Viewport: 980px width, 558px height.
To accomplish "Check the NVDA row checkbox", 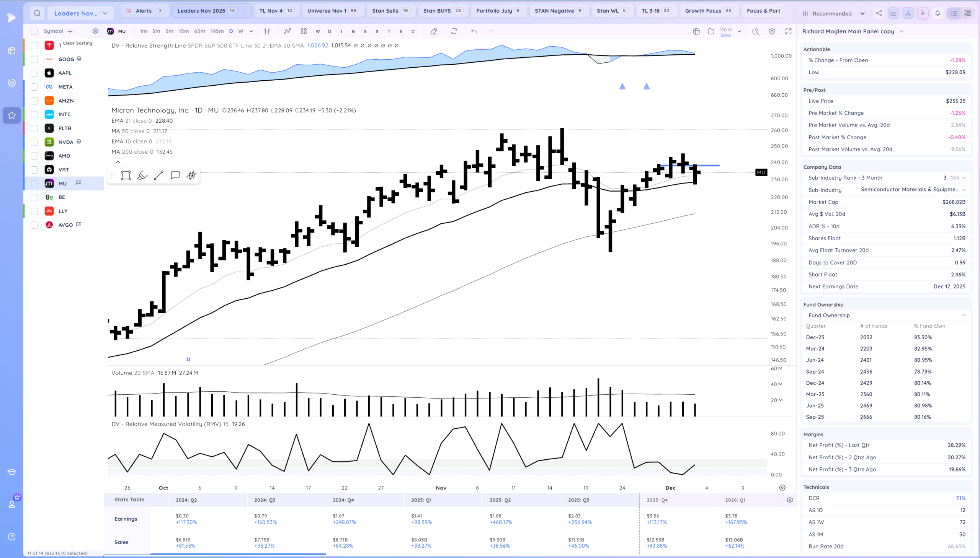I will point(34,142).
